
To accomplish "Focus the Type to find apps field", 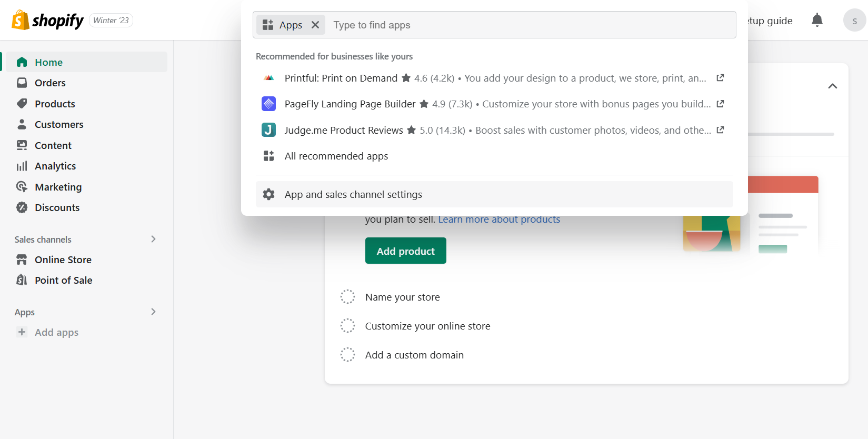I will pos(531,25).
